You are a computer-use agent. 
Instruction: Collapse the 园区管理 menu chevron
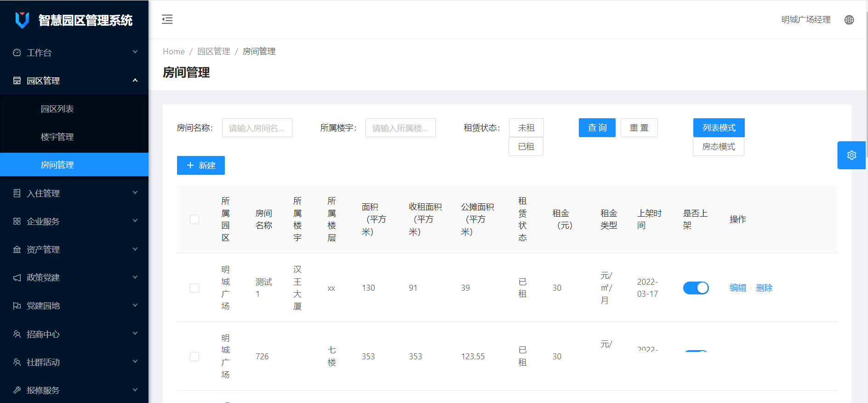(x=135, y=81)
